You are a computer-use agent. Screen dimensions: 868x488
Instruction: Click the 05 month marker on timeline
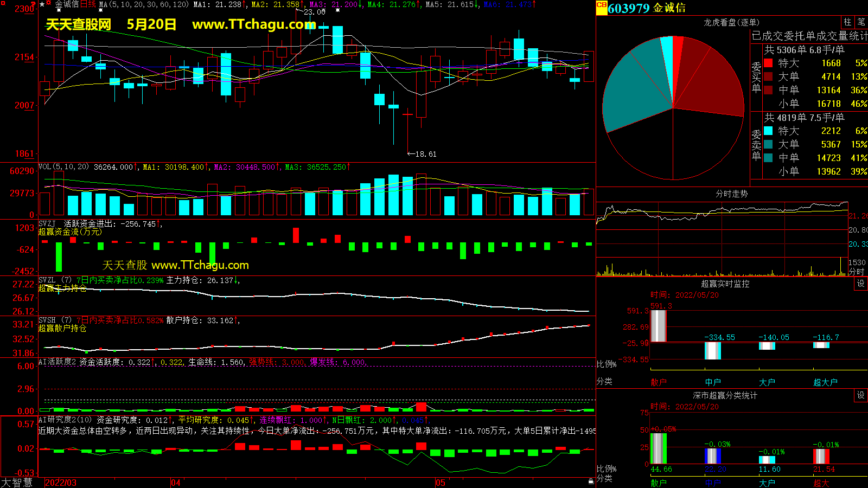440,483
